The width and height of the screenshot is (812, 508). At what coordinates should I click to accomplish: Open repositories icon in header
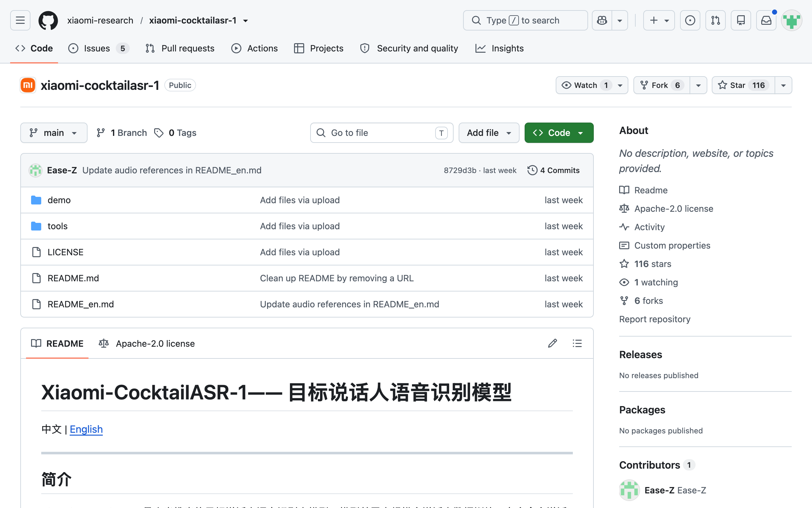[741, 21]
